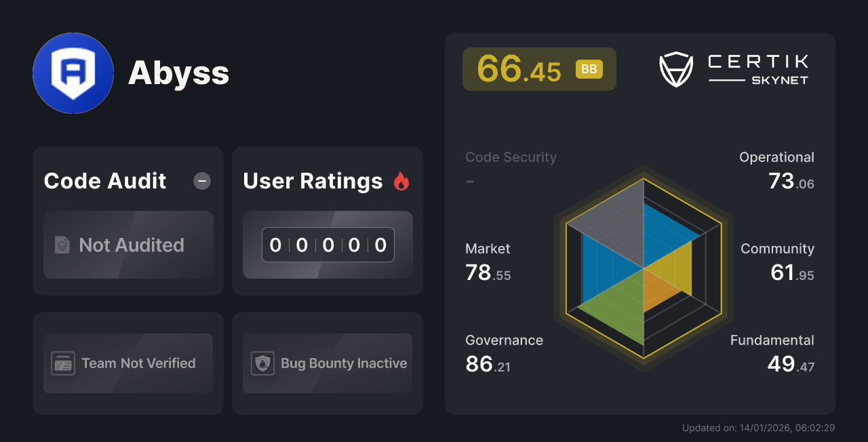Click the Abyss project logo icon
868x442 pixels.
coord(73,73)
